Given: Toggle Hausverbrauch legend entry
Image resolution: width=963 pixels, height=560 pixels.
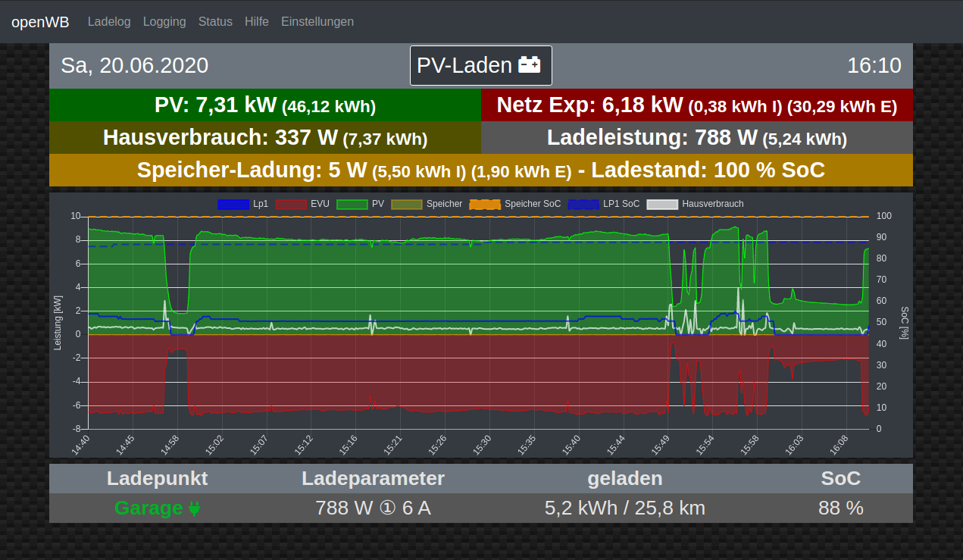Looking at the screenshot, I should tap(695, 204).
